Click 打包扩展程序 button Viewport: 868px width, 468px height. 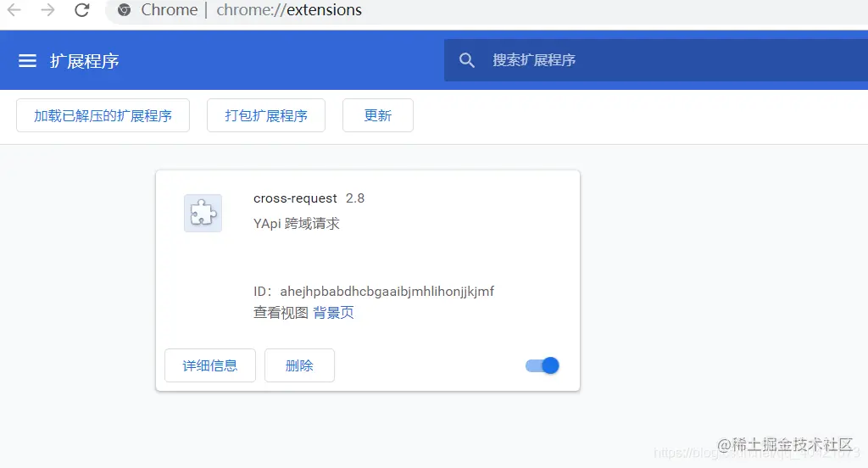click(x=265, y=116)
